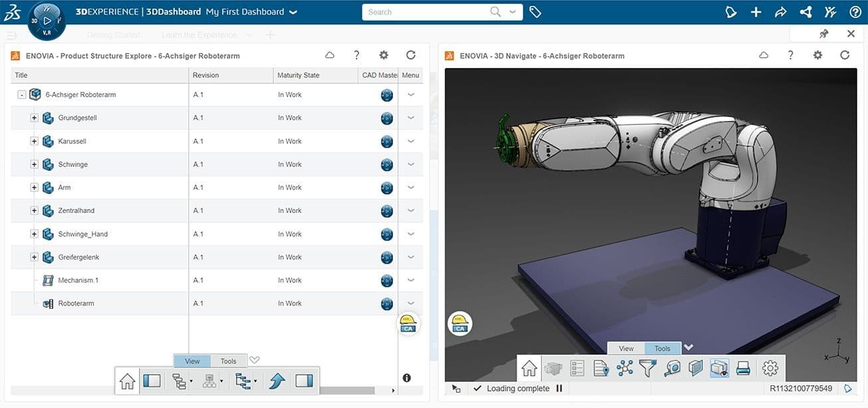The height and width of the screenshot is (408, 868).
Task: Click the horizontal scrollbar right arrow
Action: [394, 391]
